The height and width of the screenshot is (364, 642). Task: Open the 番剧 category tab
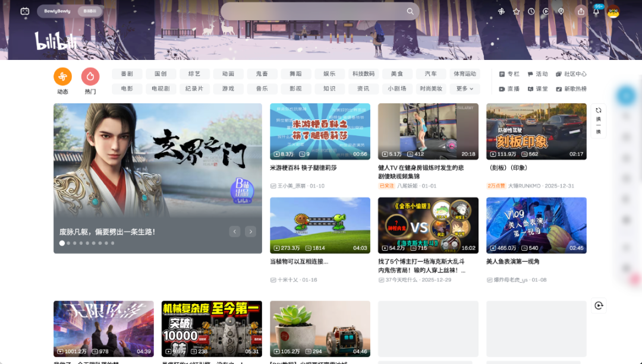tap(127, 74)
